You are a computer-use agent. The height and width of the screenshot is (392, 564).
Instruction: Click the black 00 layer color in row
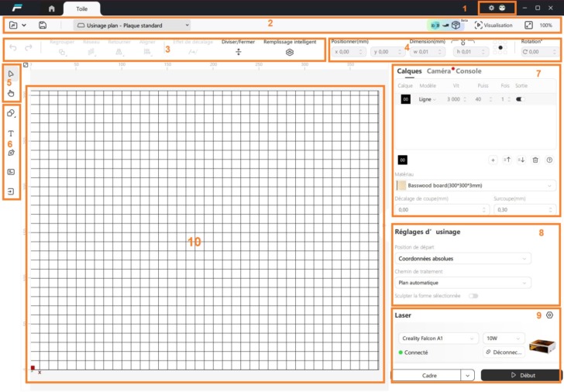pos(405,99)
